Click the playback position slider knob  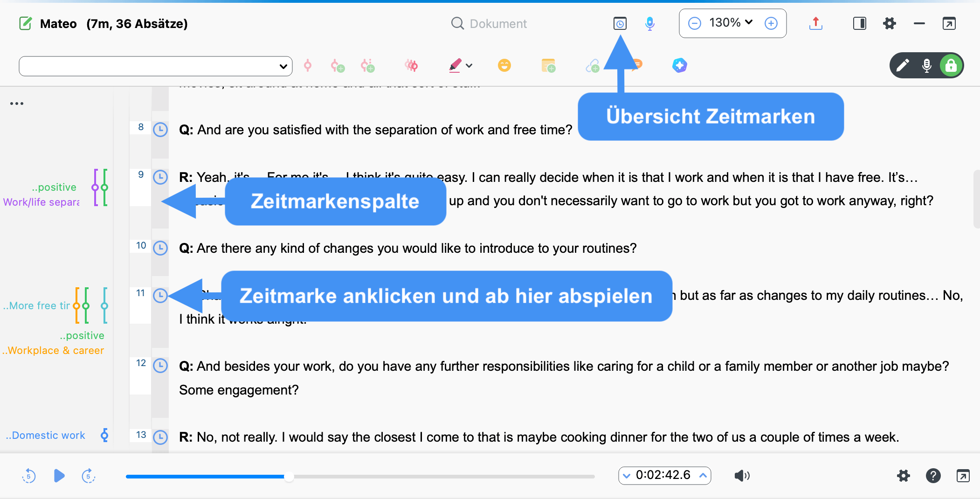[x=289, y=477]
